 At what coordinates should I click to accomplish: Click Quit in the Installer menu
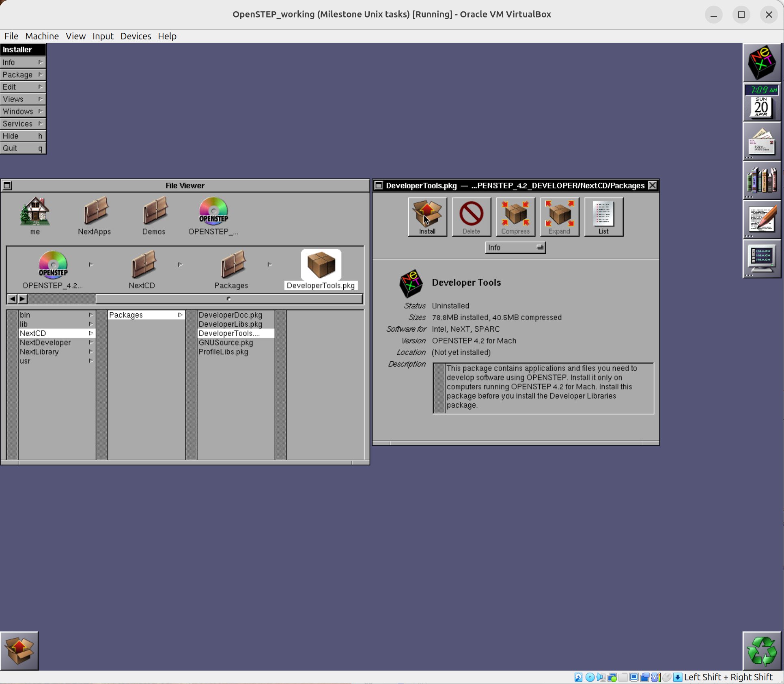tap(23, 148)
